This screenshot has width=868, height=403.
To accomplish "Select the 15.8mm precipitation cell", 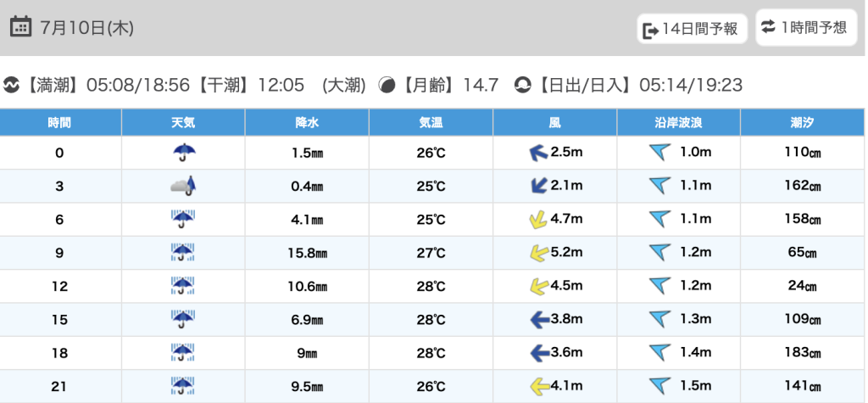I will [x=306, y=253].
